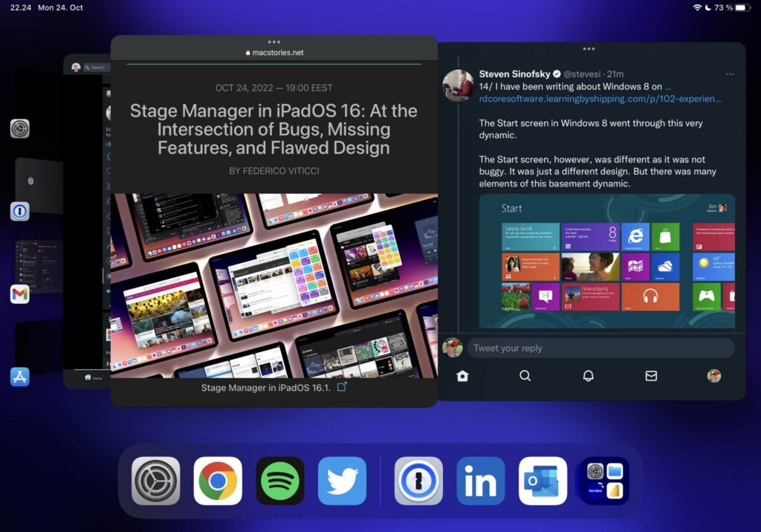Tap the Home icon in background Twitter window
The width and height of the screenshot is (761, 532).
[x=88, y=377]
